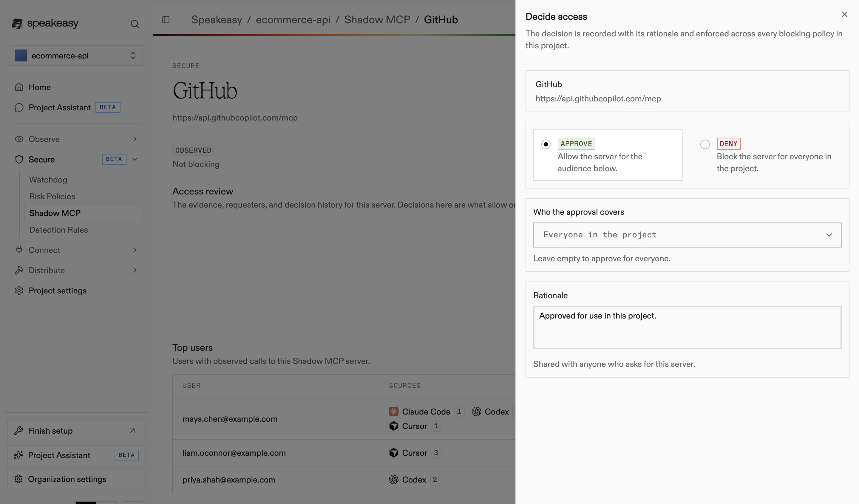Select Shadow MCP in the sidebar

(x=84, y=213)
